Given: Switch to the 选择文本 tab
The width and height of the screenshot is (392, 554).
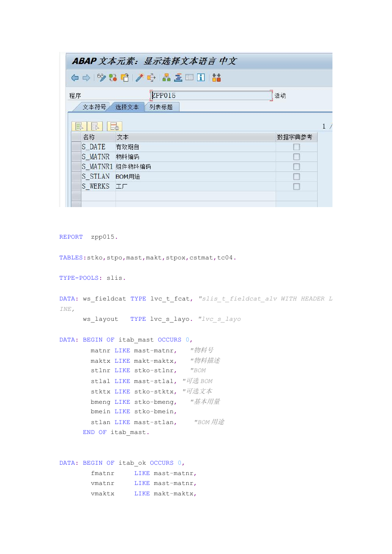Looking at the screenshot, I should 127,107.
